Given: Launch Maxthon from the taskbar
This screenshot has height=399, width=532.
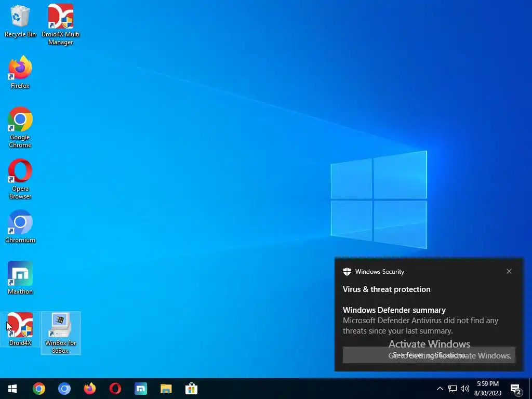Looking at the screenshot, I should (140, 389).
